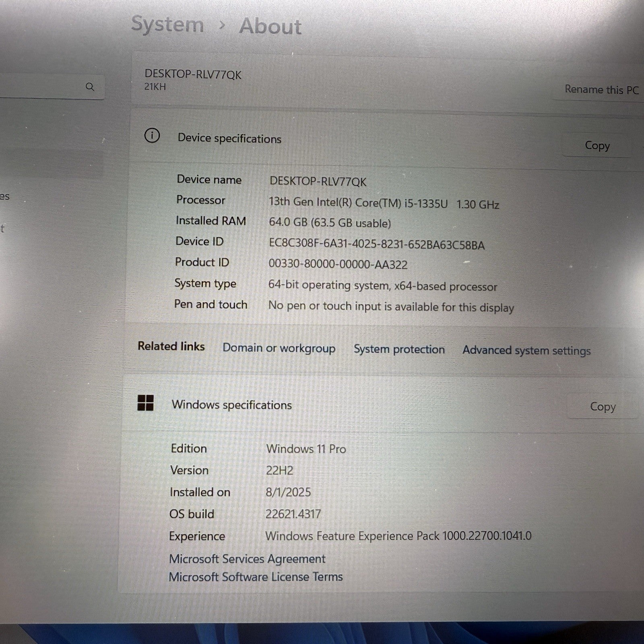The width and height of the screenshot is (644, 644).
Task: Select Installed RAM value 64.0 GB
Action: pos(330,223)
